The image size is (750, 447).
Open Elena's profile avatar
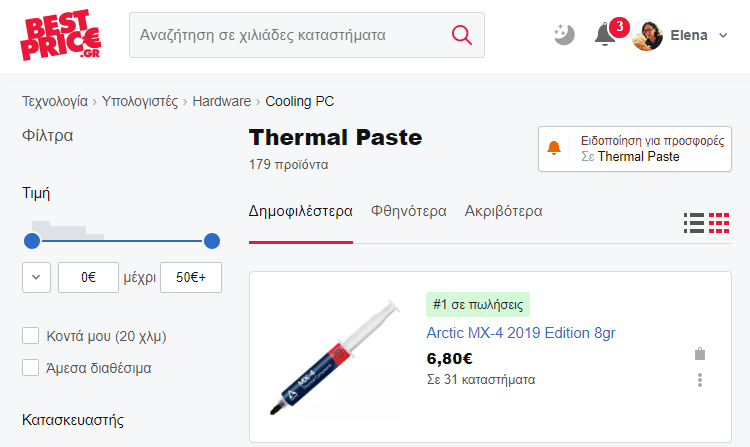pyautogui.click(x=647, y=35)
